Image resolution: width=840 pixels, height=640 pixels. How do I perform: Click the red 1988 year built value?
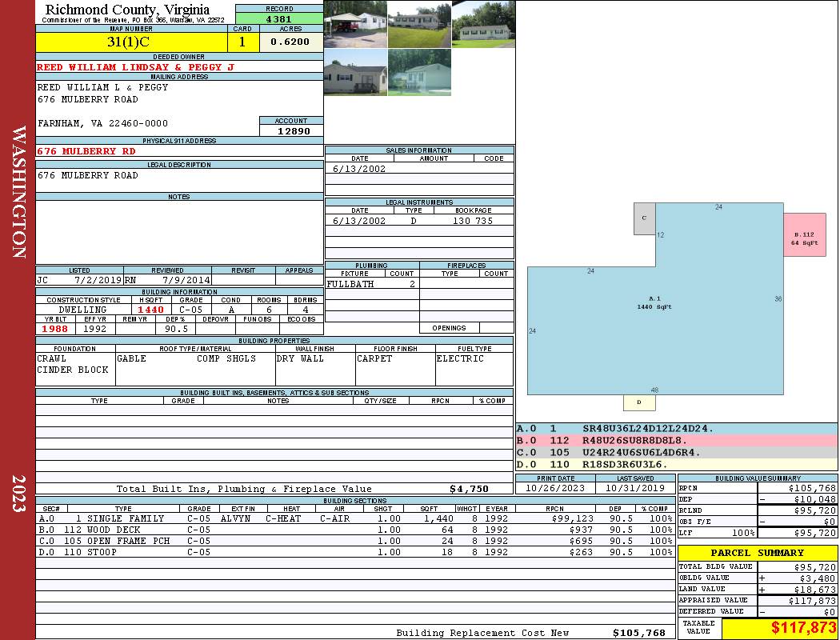pos(54,329)
